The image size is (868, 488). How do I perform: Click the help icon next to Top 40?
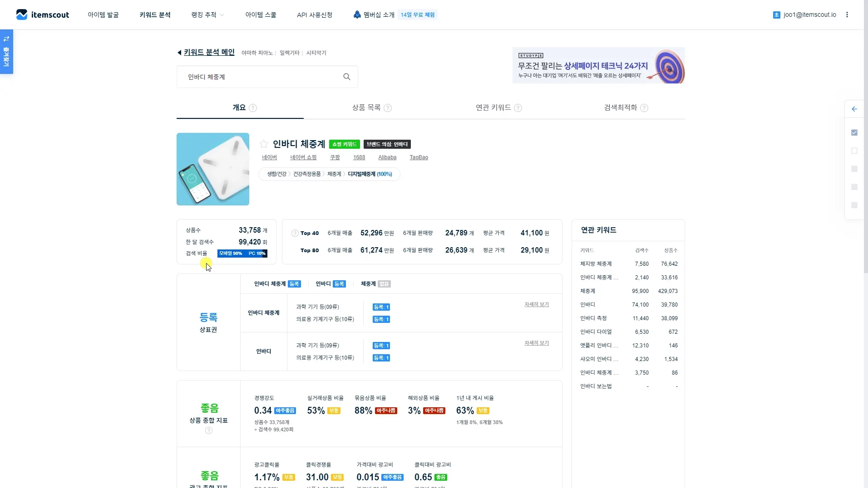coord(295,233)
